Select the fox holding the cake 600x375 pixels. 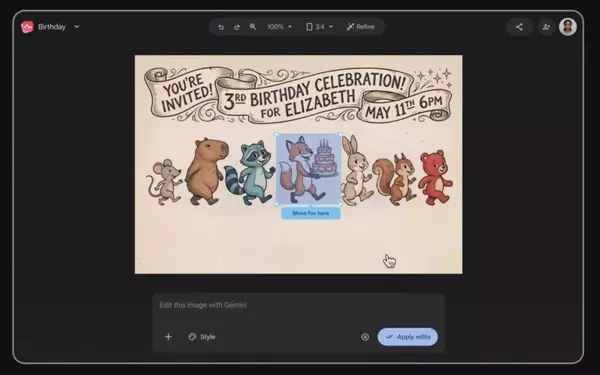click(x=308, y=169)
